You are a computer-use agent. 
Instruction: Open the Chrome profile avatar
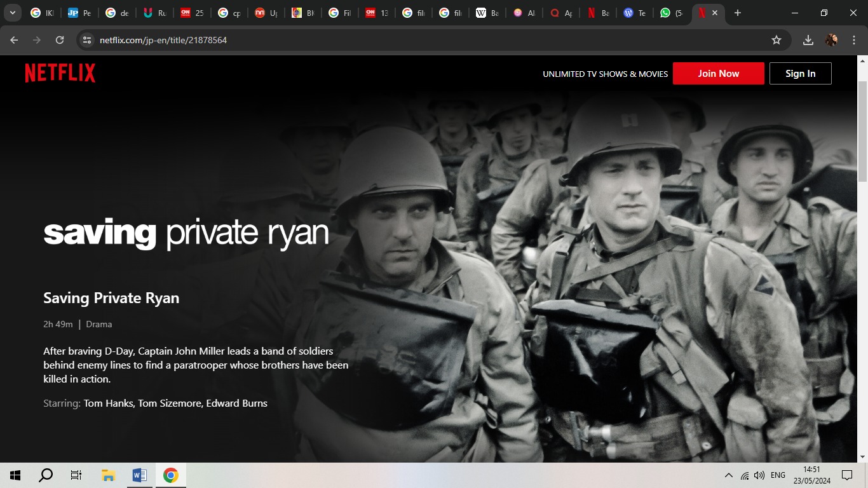point(832,40)
